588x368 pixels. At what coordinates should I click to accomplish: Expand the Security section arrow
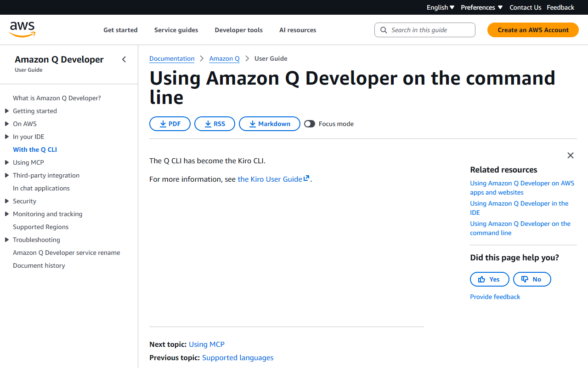click(x=6, y=201)
